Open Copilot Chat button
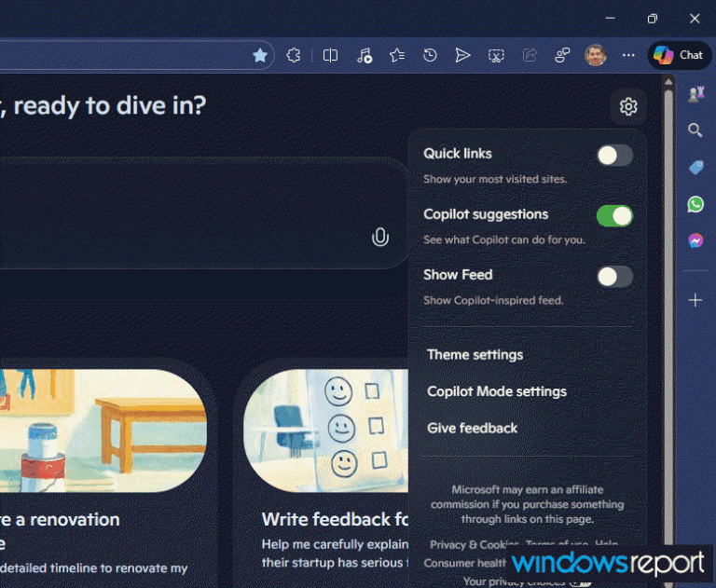The width and height of the screenshot is (716, 588). 679,55
